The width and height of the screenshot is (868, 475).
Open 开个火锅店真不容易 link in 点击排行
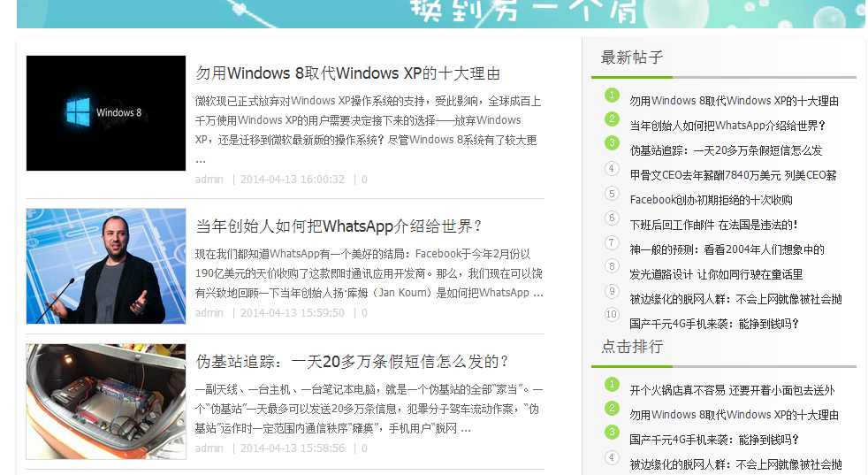pos(733,390)
